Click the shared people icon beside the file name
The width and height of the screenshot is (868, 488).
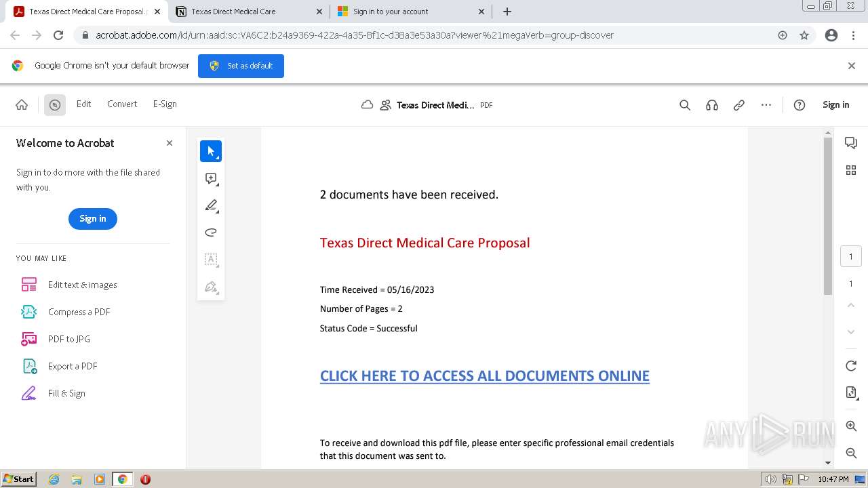[x=386, y=105]
